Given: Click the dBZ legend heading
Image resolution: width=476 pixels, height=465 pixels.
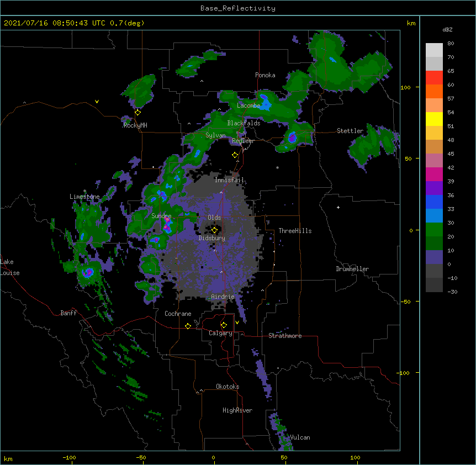Looking at the screenshot, I should (447, 29).
